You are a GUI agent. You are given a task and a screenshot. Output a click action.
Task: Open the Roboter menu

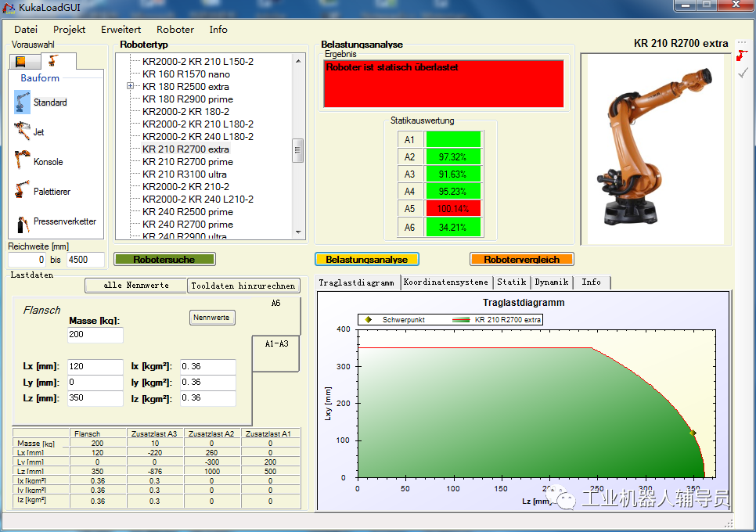175,30
